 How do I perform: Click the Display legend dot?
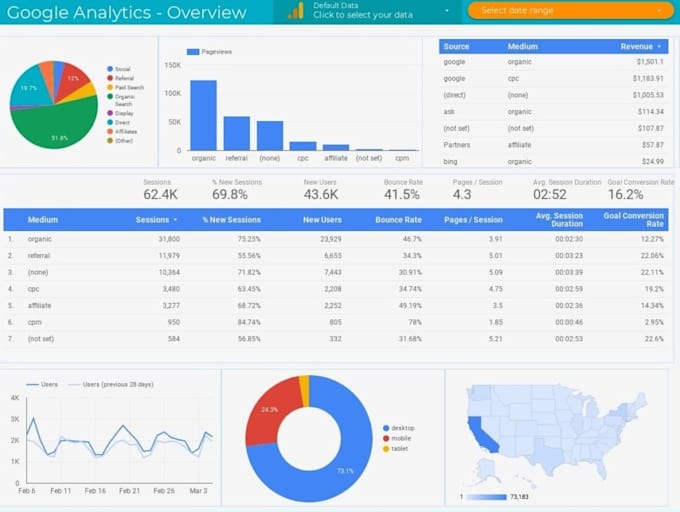(110, 113)
